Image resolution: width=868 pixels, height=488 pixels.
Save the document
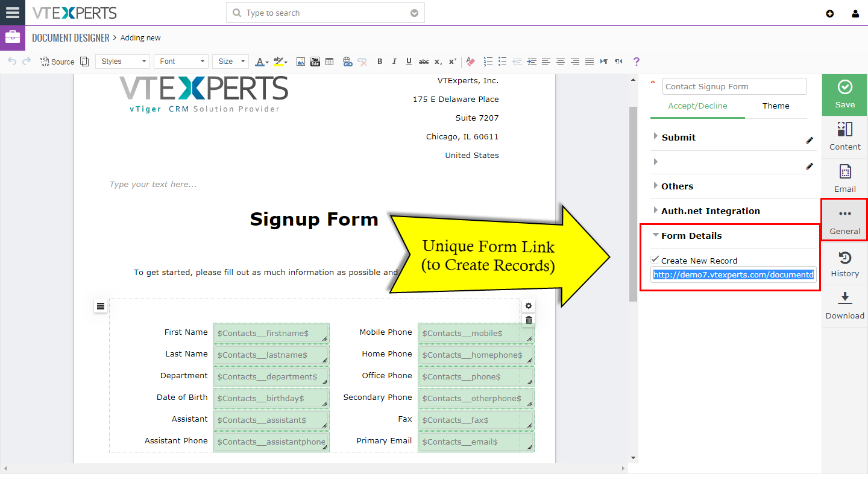click(x=845, y=95)
